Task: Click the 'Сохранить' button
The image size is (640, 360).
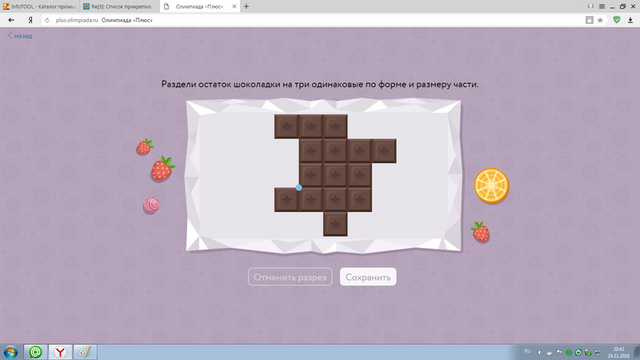Action: (x=368, y=277)
